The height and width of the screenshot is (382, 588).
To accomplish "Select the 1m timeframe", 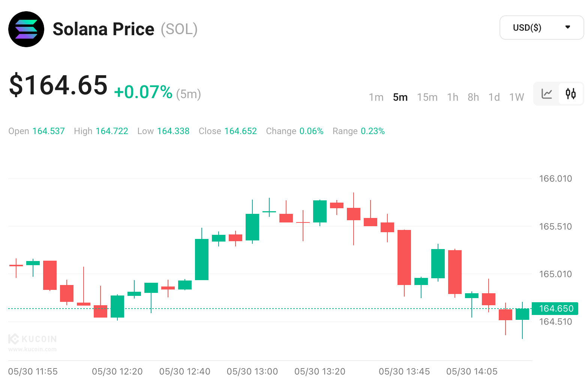I will point(376,97).
